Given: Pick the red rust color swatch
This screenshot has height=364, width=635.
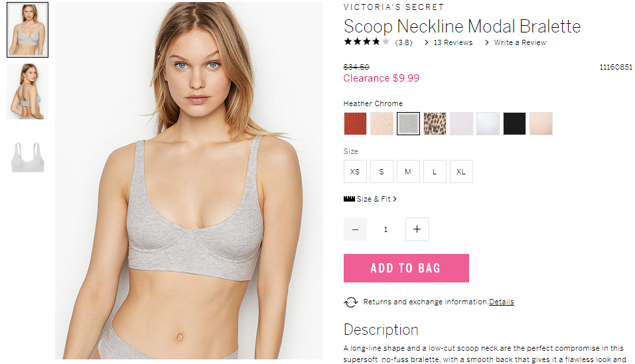Looking at the screenshot, I should point(355,124).
